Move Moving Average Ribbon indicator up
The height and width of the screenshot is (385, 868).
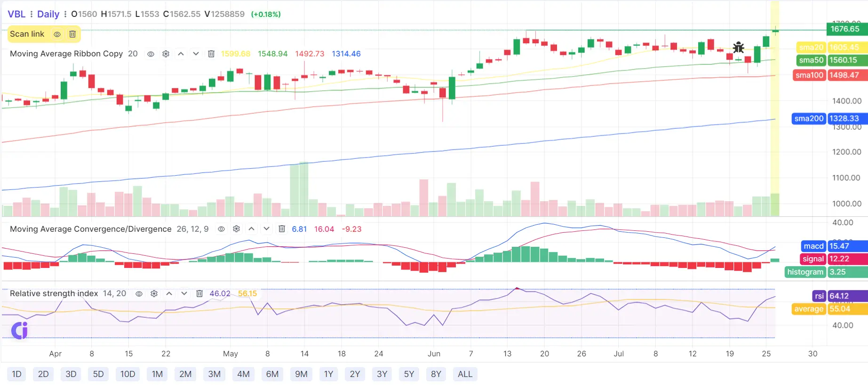click(181, 54)
